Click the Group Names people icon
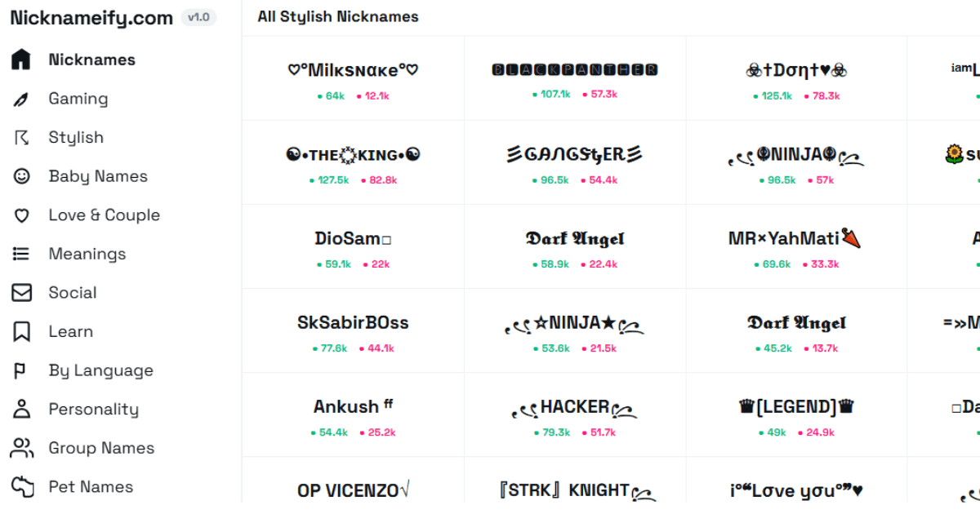The height and width of the screenshot is (514, 980). click(x=21, y=448)
